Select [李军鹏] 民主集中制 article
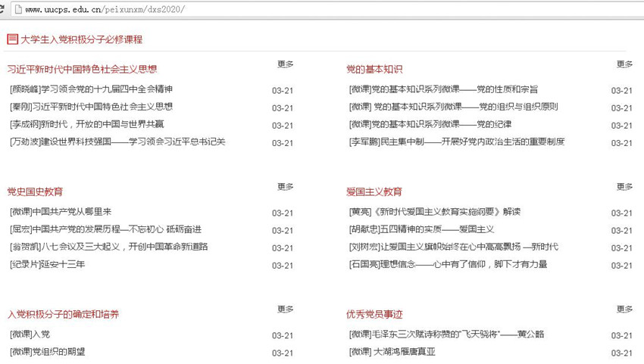 pos(457,142)
